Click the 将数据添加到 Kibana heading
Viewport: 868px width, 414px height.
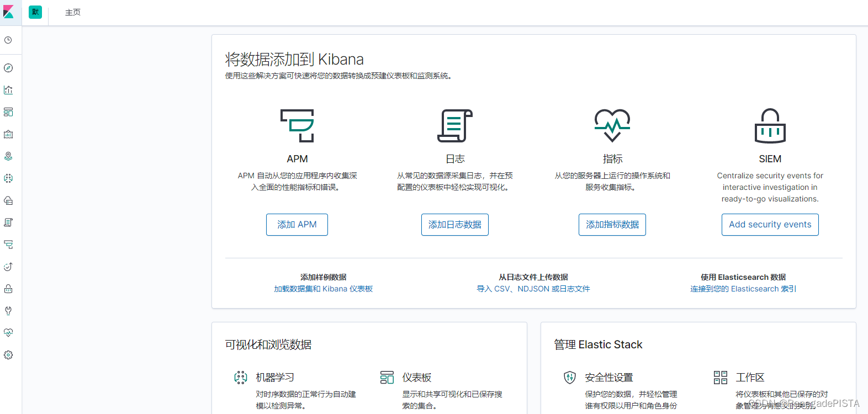(294, 59)
